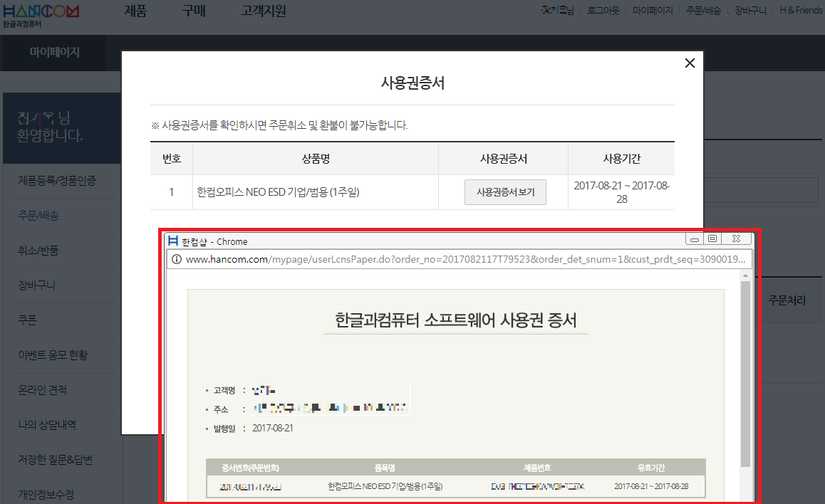Click the site info icon in the Chrome address bar
This screenshot has width=825, height=504.
[177, 259]
